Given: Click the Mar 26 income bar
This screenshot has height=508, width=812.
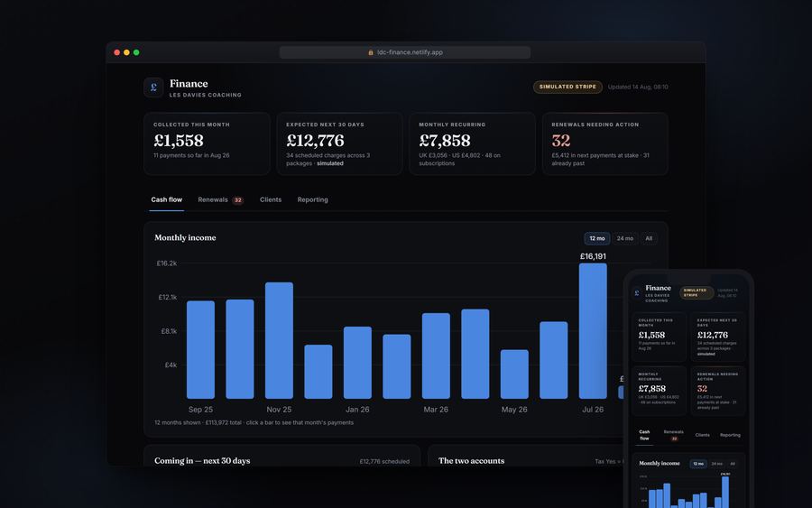Looking at the screenshot, I should coord(436,356).
